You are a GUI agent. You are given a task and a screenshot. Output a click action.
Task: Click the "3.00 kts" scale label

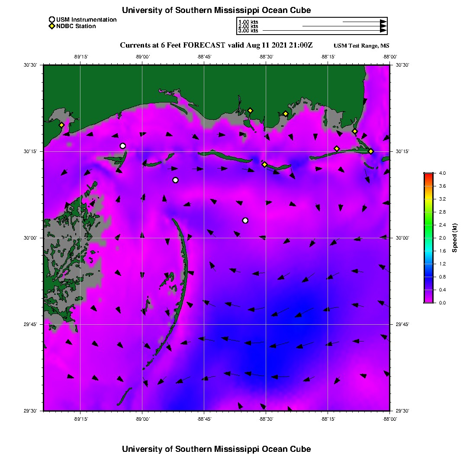tap(248, 30)
